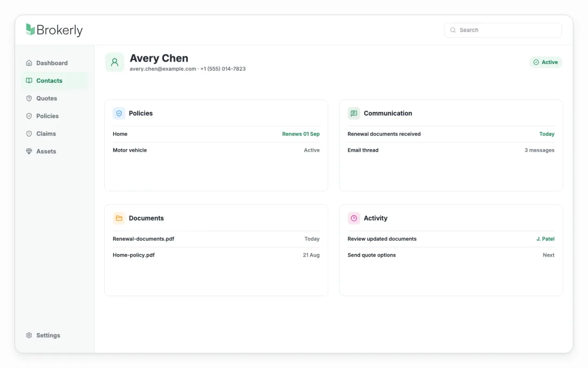
Task: Click the Next label beside Send quote options
Action: (x=548, y=255)
